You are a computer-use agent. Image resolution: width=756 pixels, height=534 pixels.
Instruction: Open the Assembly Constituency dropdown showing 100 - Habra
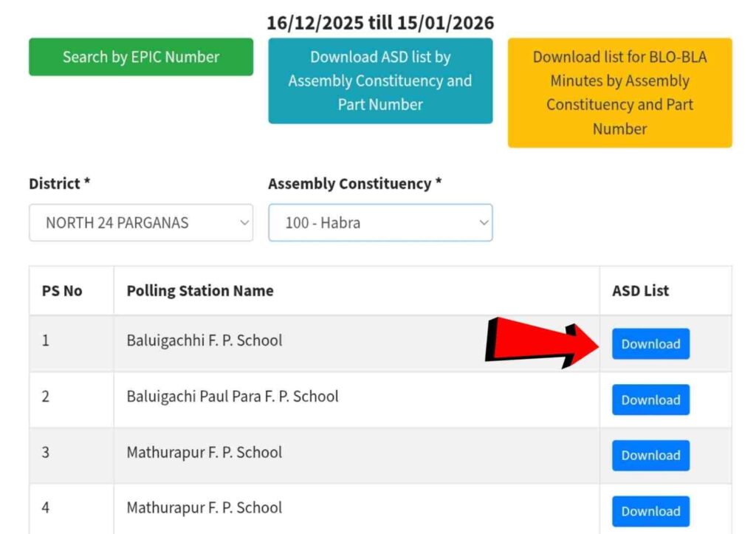click(380, 222)
